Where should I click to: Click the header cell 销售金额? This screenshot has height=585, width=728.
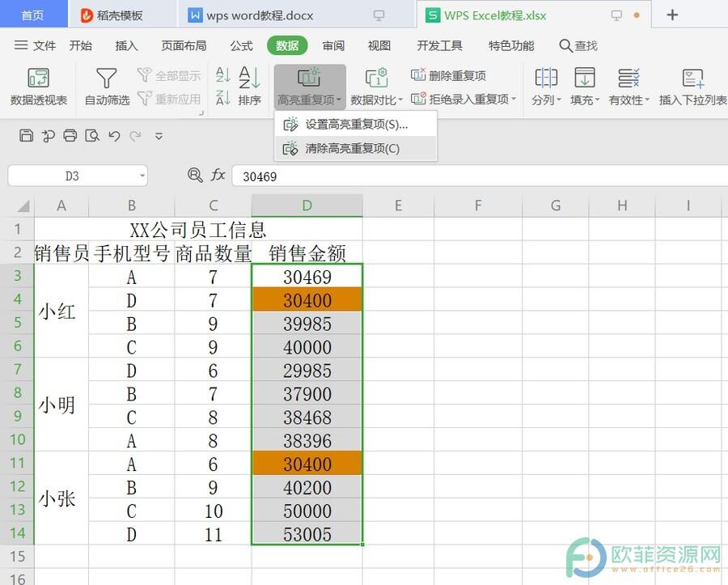point(307,252)
